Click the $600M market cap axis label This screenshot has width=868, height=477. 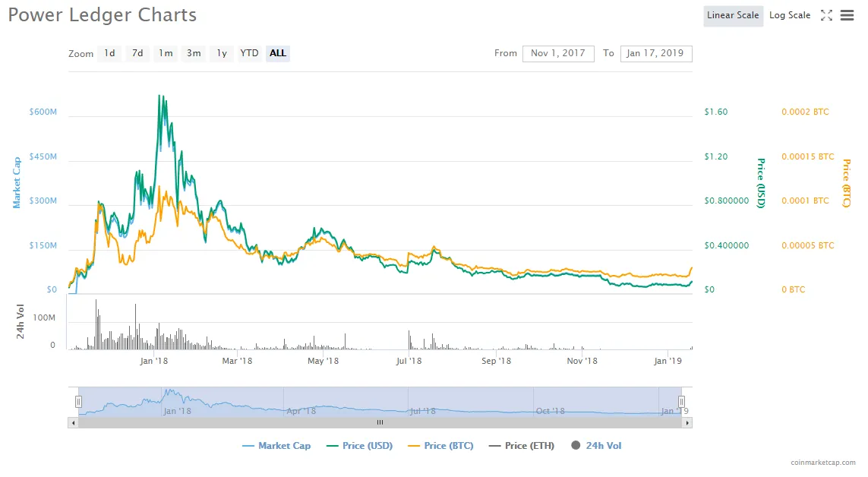click(x=43, y=112)
